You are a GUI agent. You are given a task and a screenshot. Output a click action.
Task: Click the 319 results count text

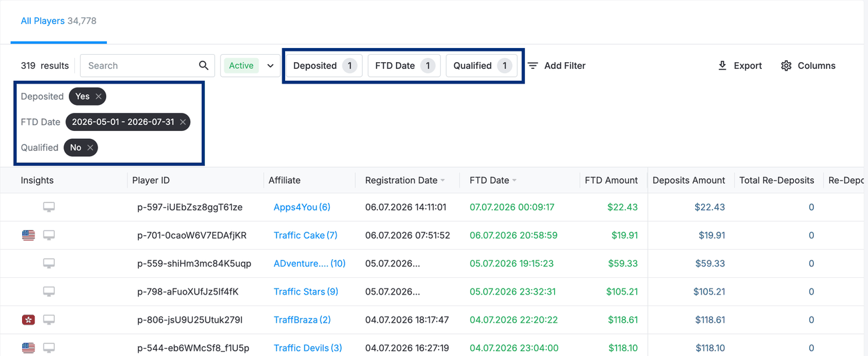coord(45,65)
